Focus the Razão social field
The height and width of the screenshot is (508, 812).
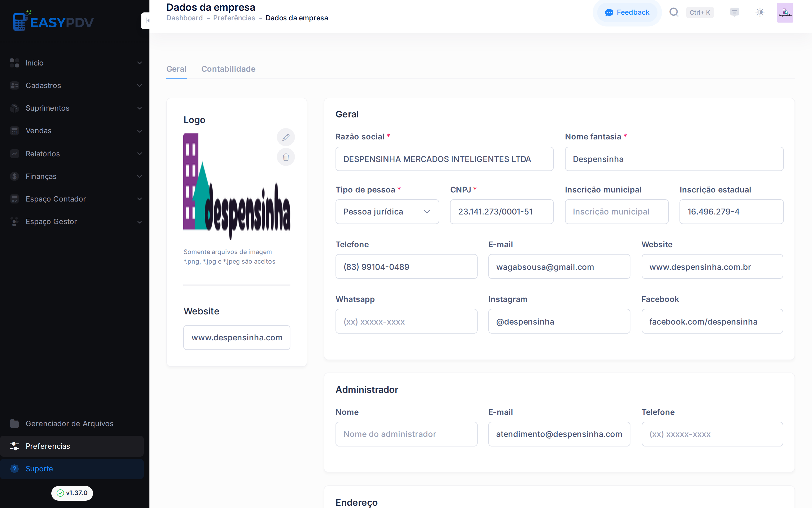444,159
